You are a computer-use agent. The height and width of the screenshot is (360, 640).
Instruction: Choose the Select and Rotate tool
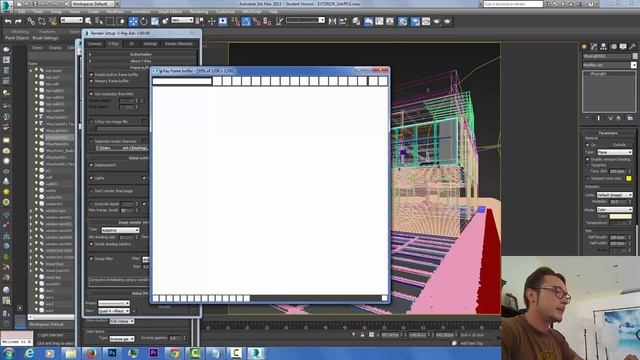[144, 21]
